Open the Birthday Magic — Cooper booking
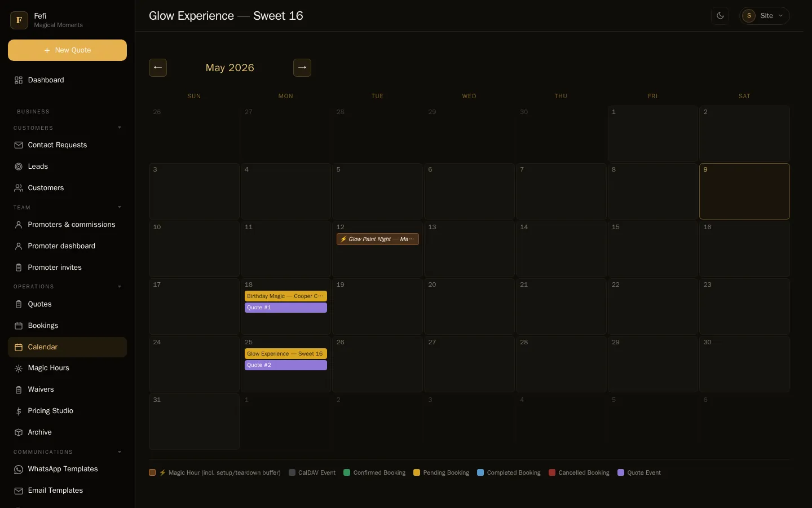 pos(286,296)
